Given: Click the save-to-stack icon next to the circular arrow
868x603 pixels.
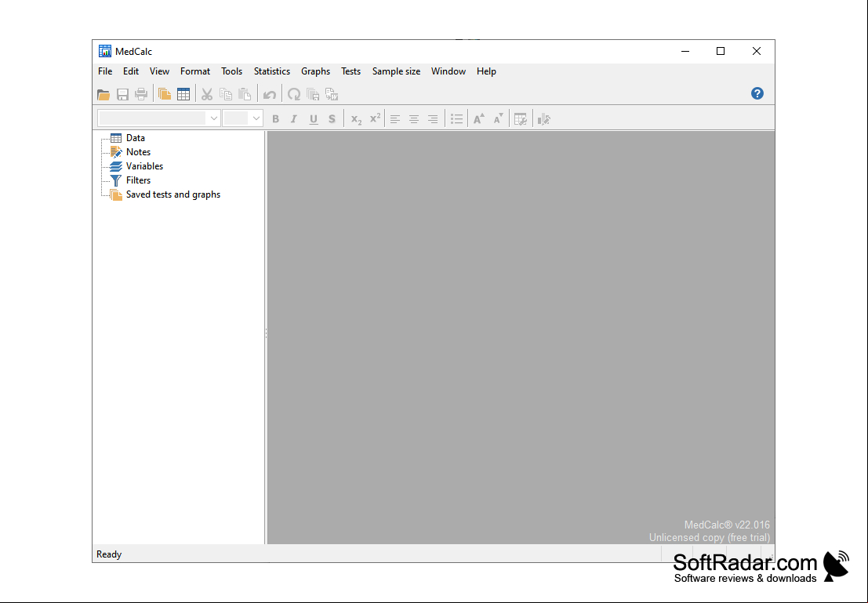Looking at the screenshot, I should tap(313, 95).
